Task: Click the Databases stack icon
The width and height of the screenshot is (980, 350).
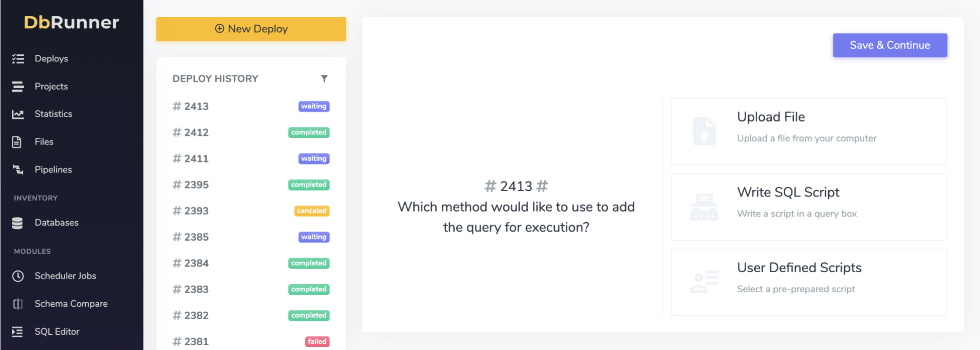Action: coord(18,223)
